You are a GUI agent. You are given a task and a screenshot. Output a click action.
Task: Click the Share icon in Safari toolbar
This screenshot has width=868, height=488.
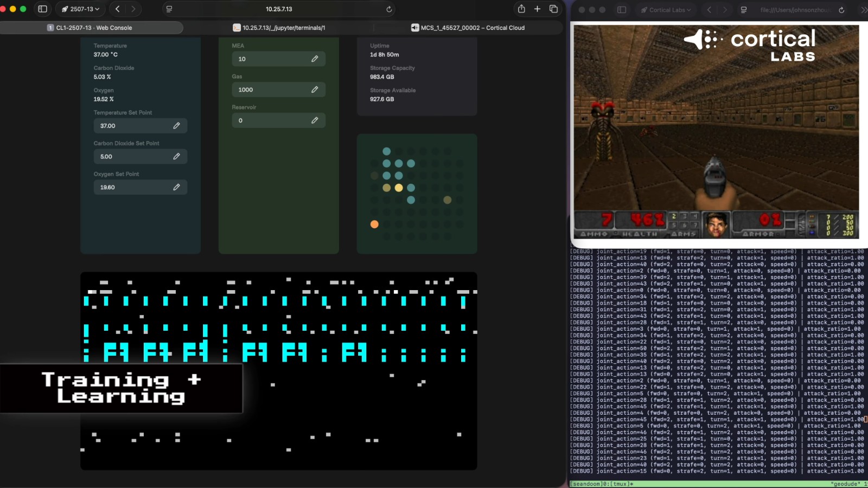(x=521, y=9)
